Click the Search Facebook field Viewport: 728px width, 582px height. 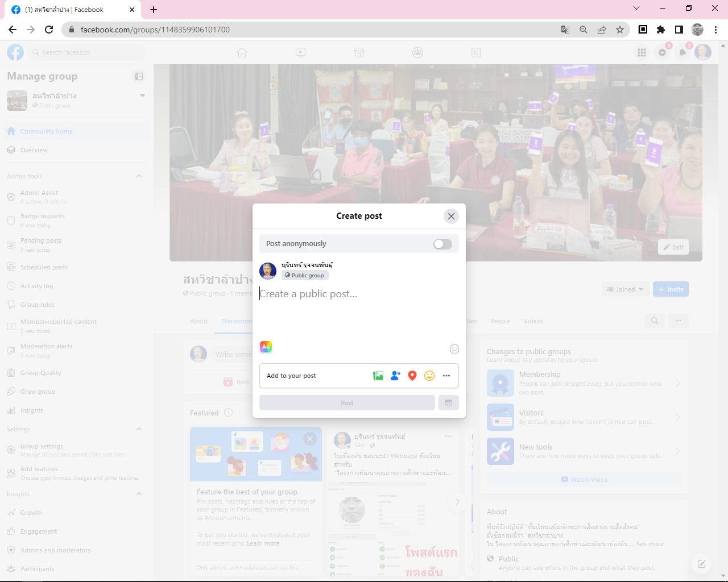[x=88, y=52]
